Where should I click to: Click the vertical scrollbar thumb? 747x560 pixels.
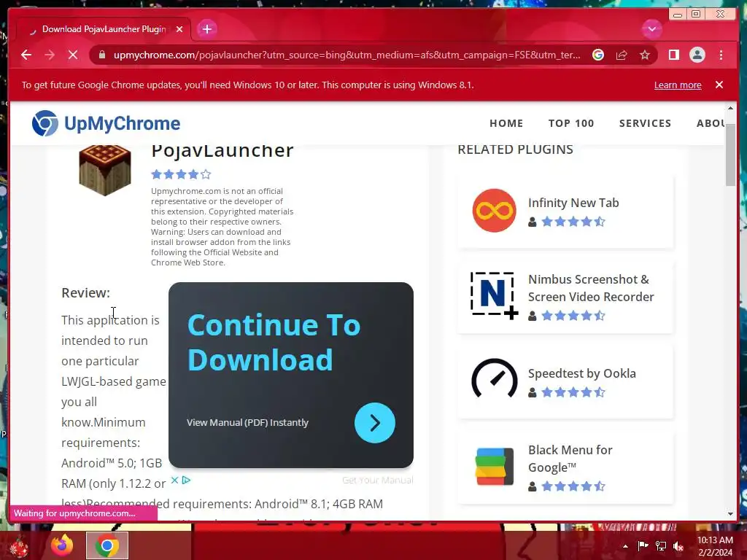[730, 155]
